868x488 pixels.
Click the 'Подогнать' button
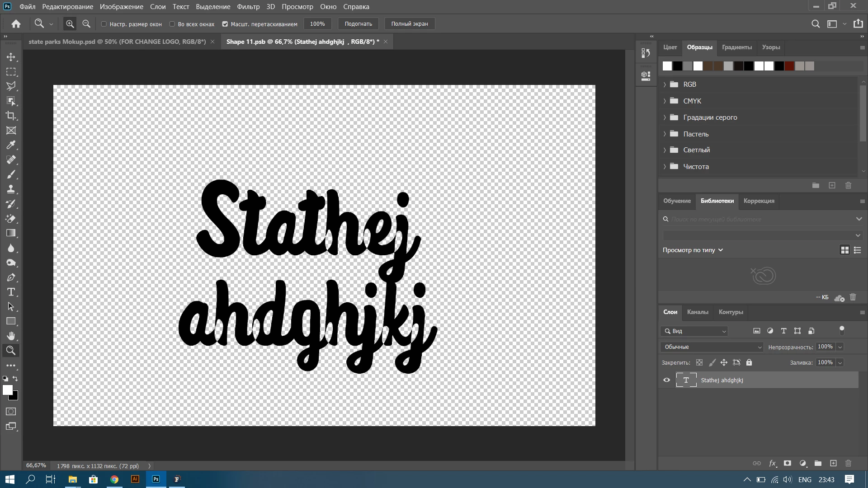point(358,24)
